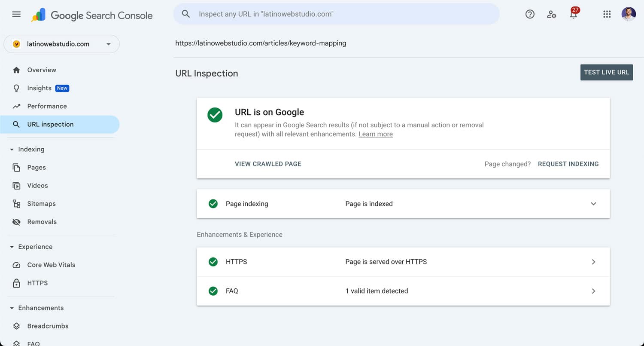Open the navigation hamburger menu
The height and width of the screenshot is (346, 644).
tap(16, 14)
